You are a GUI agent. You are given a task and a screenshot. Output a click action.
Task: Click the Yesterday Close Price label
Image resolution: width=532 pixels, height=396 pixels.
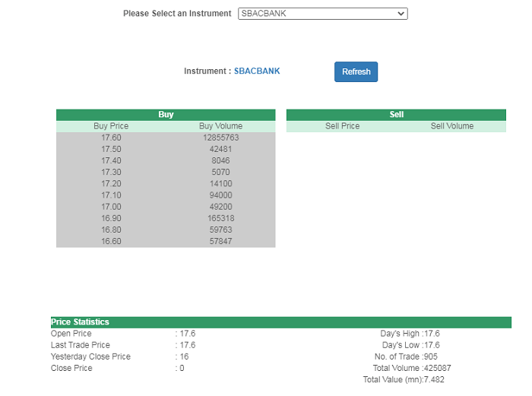(x=90, y=356)
